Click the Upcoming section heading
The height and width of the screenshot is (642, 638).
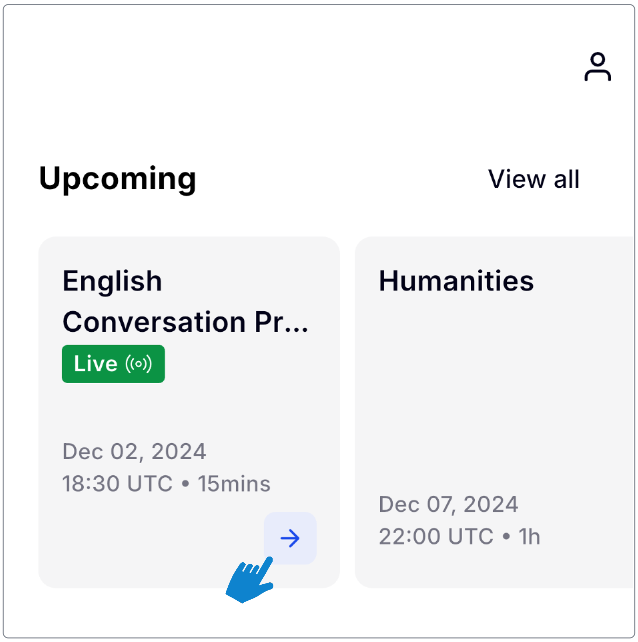(117, 179)
